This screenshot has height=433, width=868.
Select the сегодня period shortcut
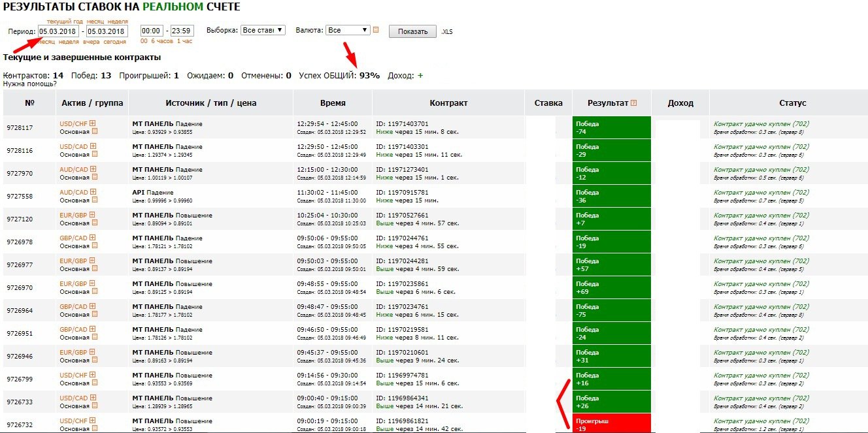pyautogui.click(x=115, y=41)
